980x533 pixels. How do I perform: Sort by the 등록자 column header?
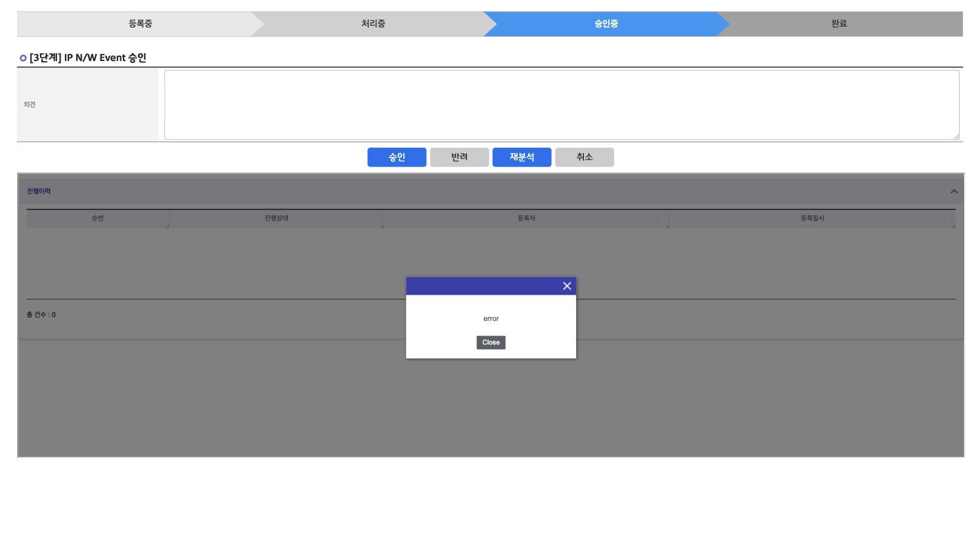click(526, 219)
